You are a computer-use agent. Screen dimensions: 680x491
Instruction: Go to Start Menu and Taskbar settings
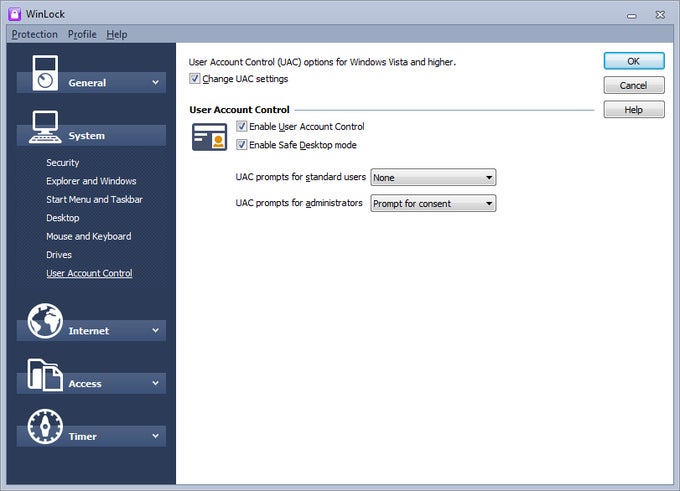94,199
